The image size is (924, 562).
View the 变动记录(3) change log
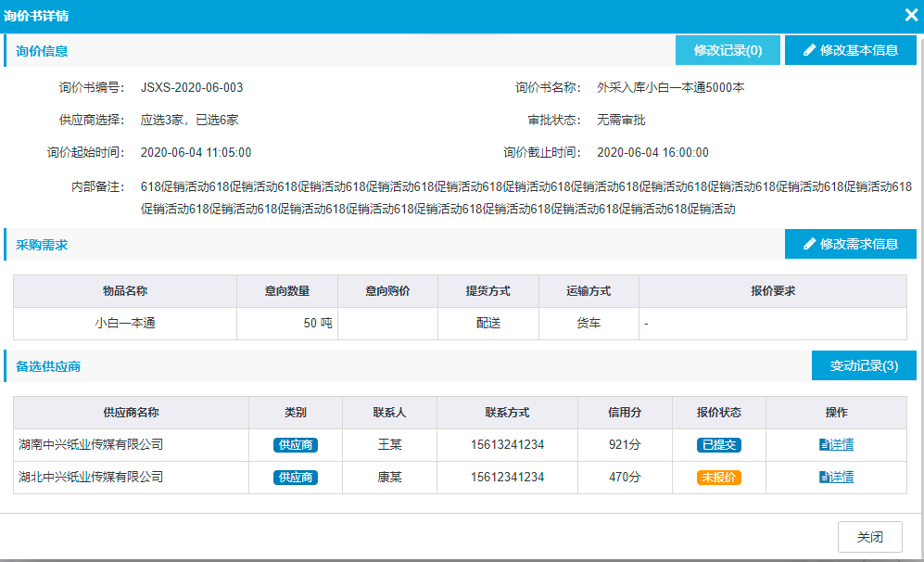click(863, 365)
